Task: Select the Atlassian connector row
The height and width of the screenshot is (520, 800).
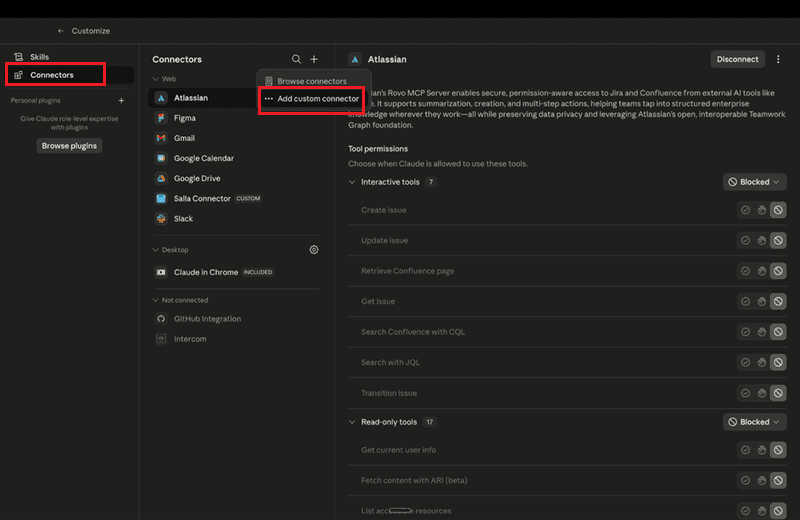Action: (203, 98)
